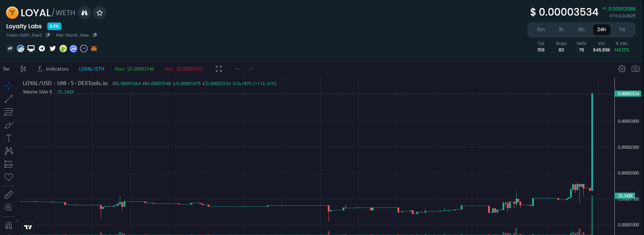Viewport: 644px width, 235px height.
Task: Select the pattern drawing tool
Action: tap(9, 151)
